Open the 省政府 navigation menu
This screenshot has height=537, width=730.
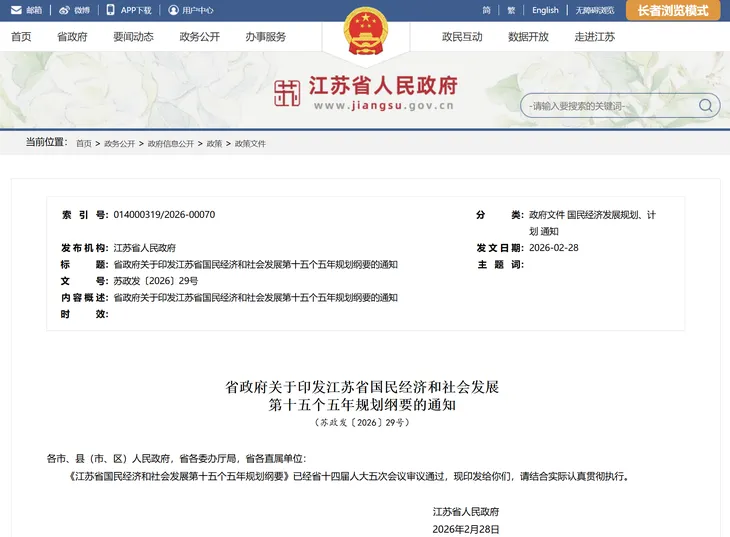point(72,37)
